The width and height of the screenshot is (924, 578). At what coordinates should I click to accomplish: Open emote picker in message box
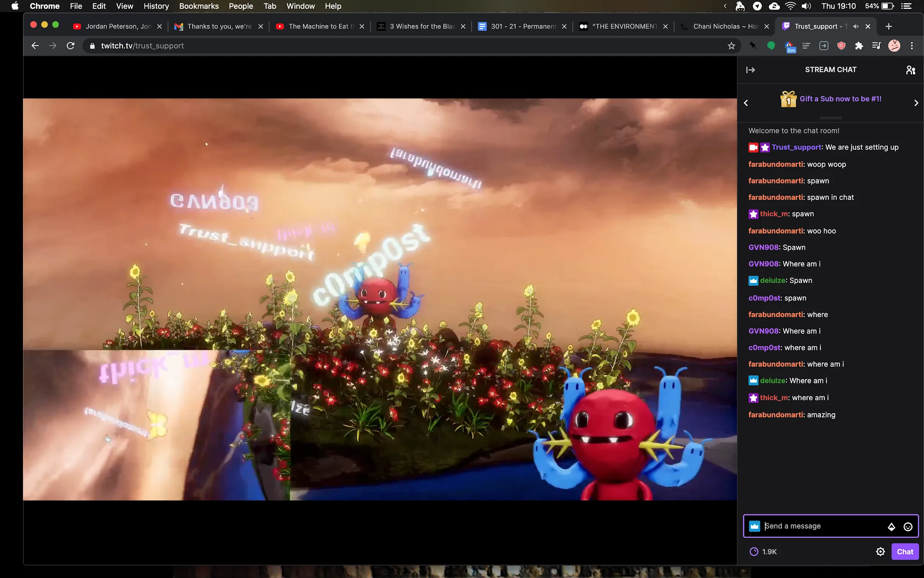point(908,527)
